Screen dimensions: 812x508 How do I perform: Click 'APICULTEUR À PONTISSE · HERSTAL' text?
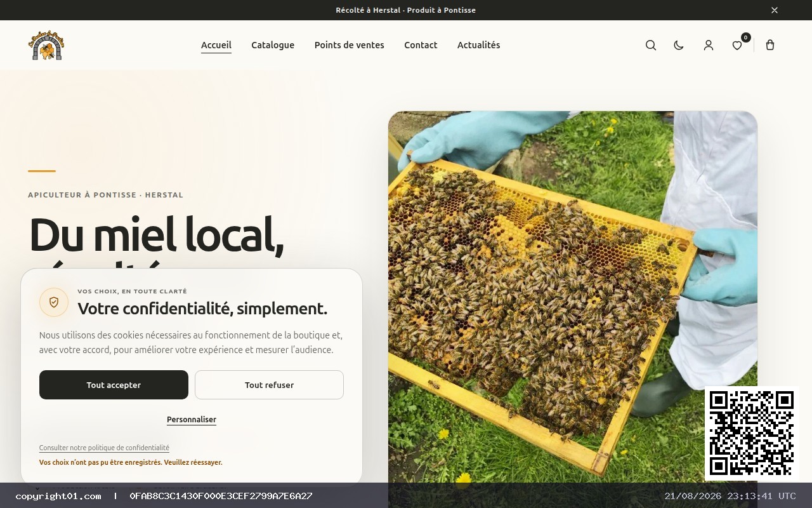105,195
